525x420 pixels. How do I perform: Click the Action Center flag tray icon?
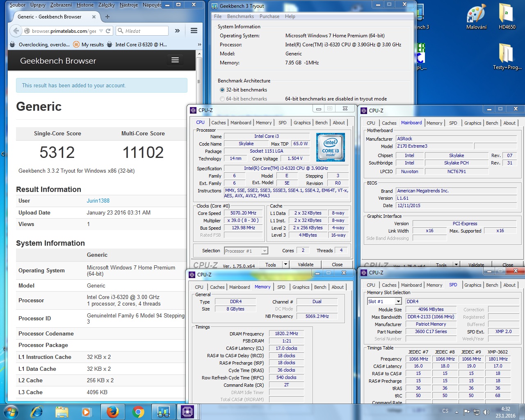(466, 412)
